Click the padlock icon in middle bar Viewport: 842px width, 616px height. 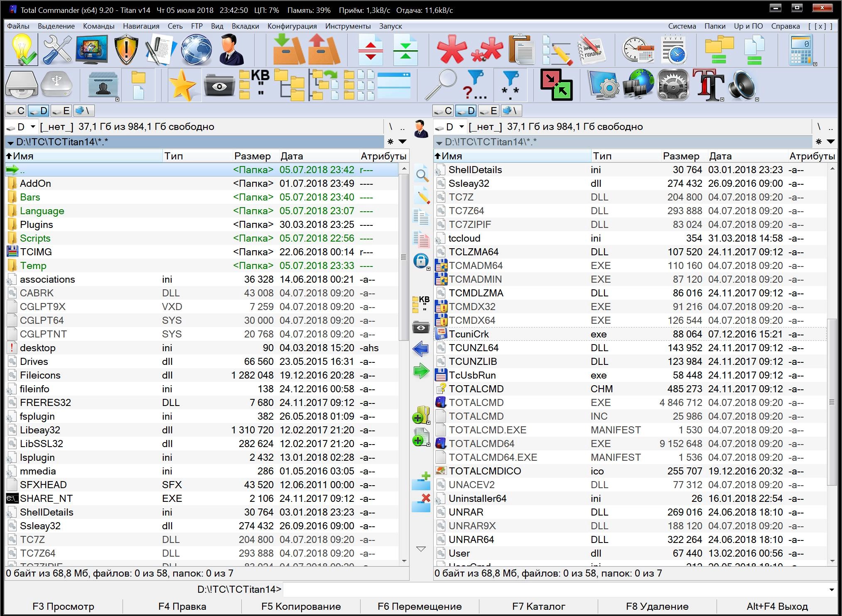click(421, 261)
